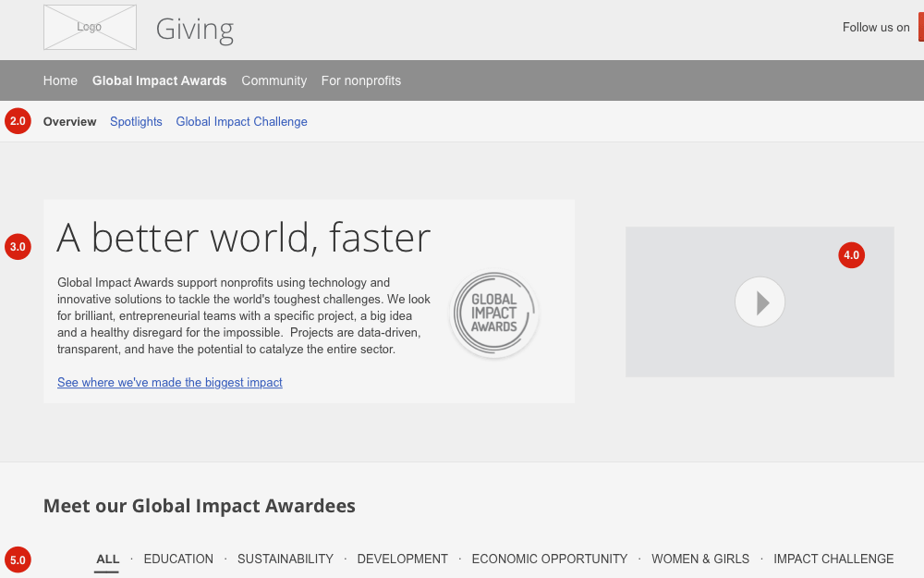Click the gray video thumbnail area
This screenshot has width=924, height=578.
[x=760, y=301]
